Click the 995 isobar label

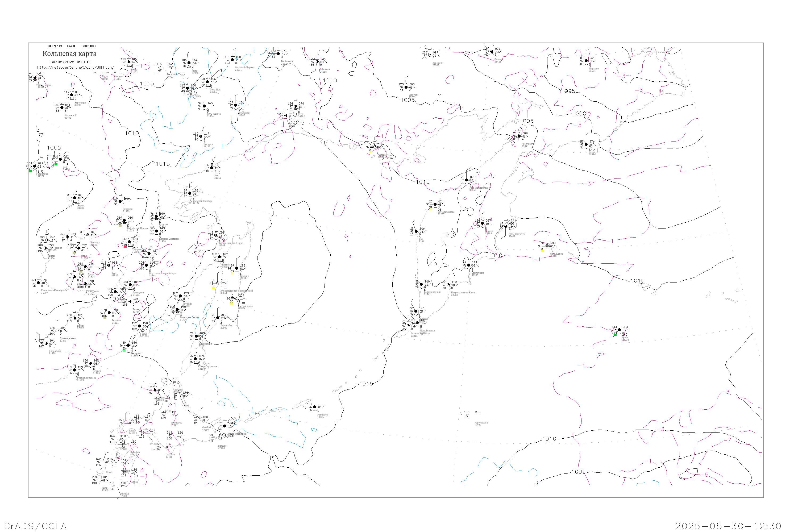click(x=570, y=91)
